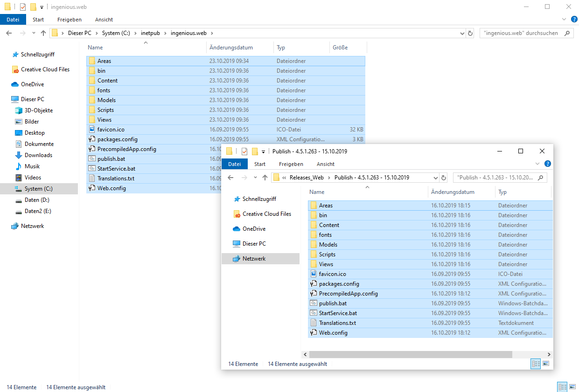The height and width of the screenshot is (392, 579).
Task: Select Daten (D:) drive in sidebar
Action: [37, 200]
